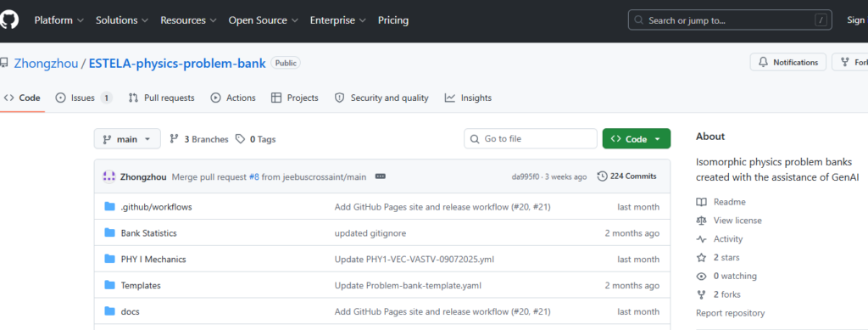The width and height of the screenshot is (868, 330).
Task: Click the Public visibility badge
Action: coord(286,63)
